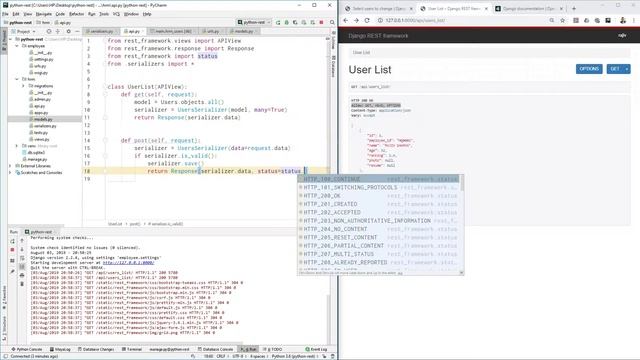Open Chrome three-dot menu
The image size is (640, 360).
(634, 20)
